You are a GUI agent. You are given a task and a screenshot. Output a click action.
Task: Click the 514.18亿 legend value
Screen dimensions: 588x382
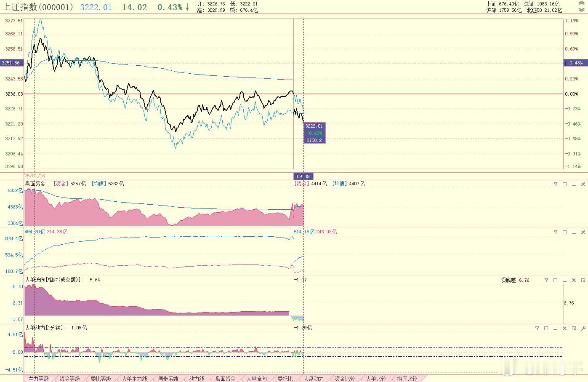point(304,232)
